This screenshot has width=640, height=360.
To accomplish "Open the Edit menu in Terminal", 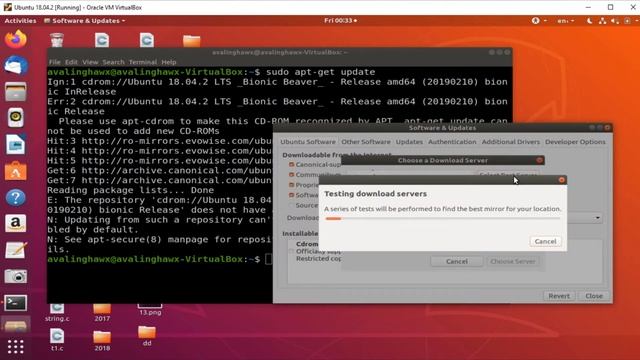I will [71, 62].
